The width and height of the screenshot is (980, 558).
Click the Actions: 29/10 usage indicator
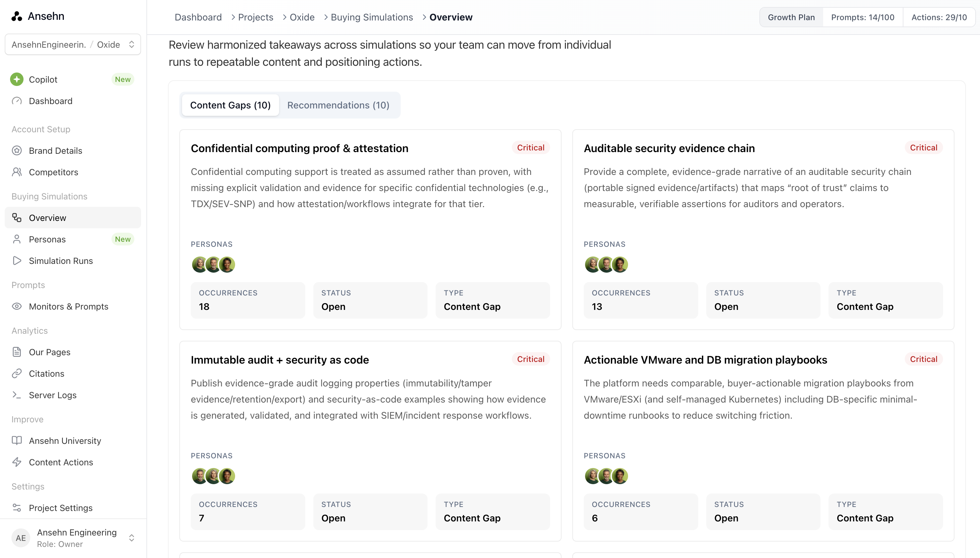pyautogui.click(x=939, y=17)
